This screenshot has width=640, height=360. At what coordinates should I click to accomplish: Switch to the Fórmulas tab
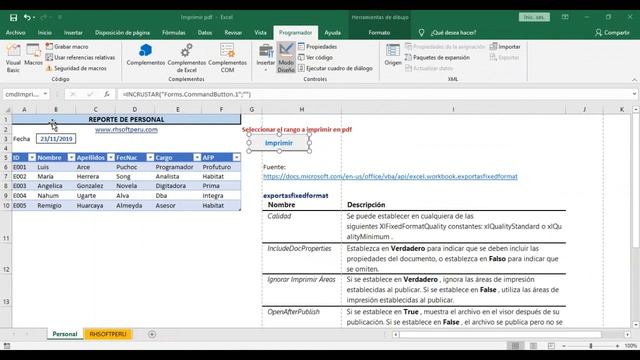(x=173, y=32)
